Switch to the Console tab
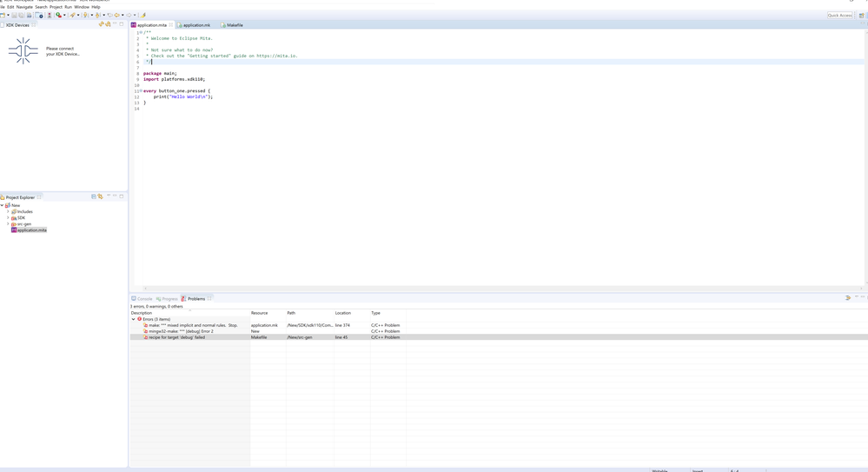The image size is (868, 472). (x=142, y=299)
